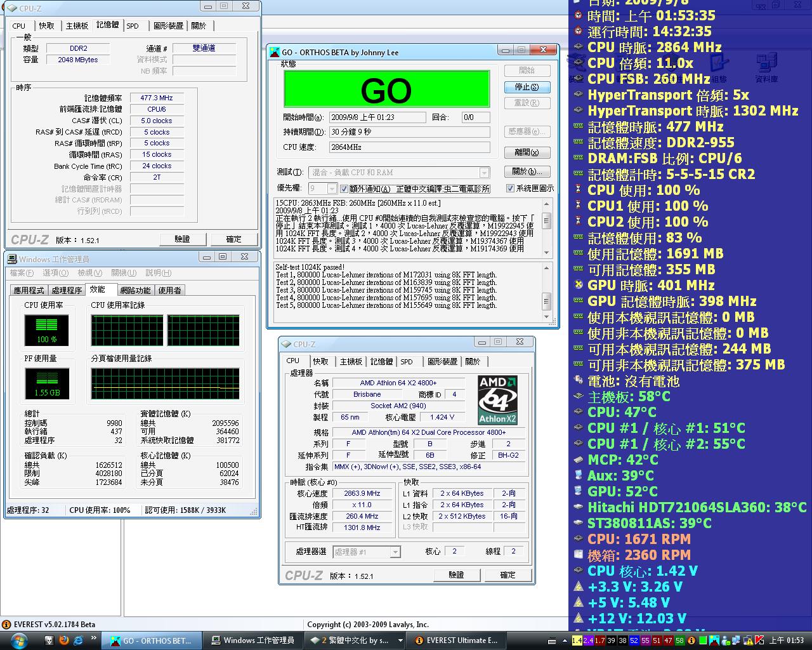Open the 選項(O) menu in Task Manager
The width and height of the screenshot is (812, 650).
[55, 273]
